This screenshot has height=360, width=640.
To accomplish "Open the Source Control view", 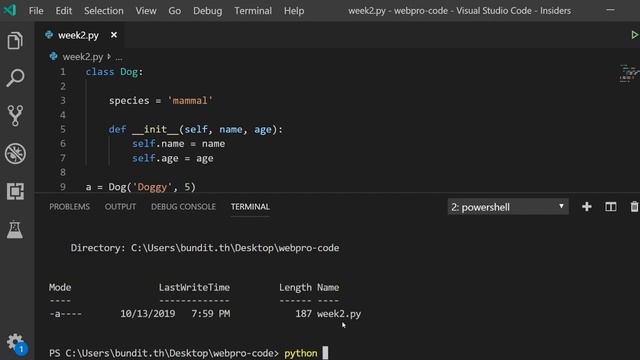I will (x=15, y=116).
